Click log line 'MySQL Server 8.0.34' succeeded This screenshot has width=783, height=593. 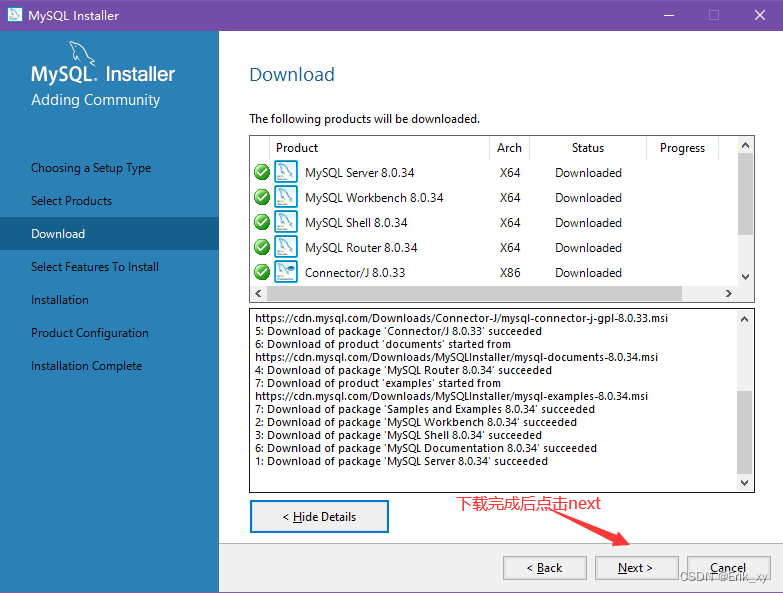401,461
